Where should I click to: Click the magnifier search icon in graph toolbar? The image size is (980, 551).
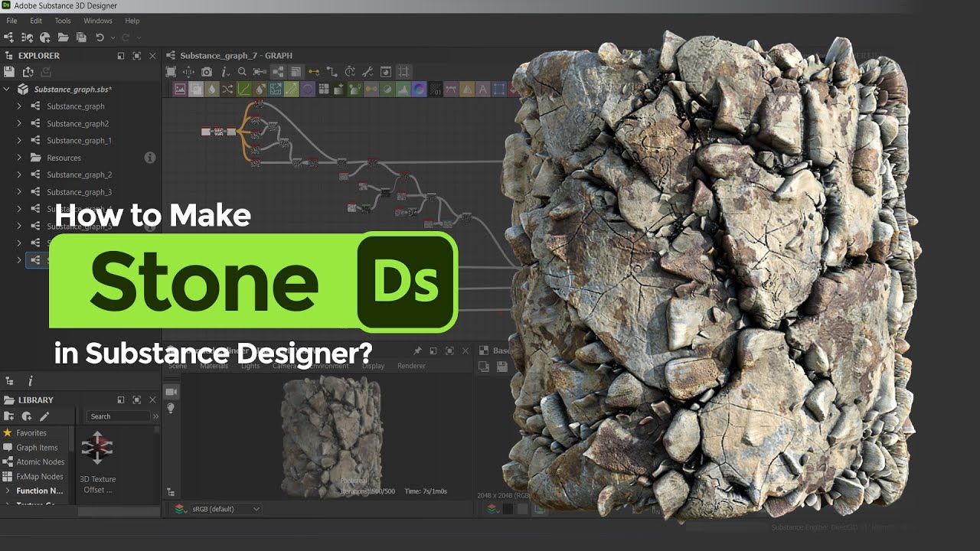point(242,72)
